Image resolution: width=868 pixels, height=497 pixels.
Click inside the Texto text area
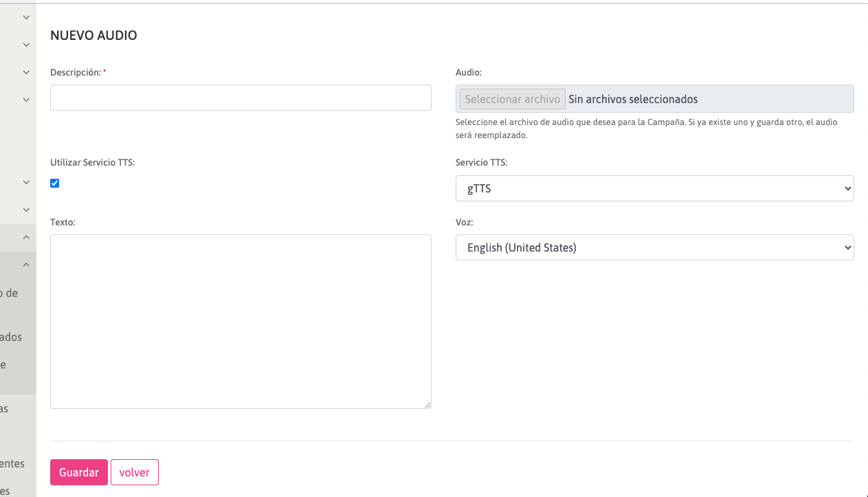241,321
